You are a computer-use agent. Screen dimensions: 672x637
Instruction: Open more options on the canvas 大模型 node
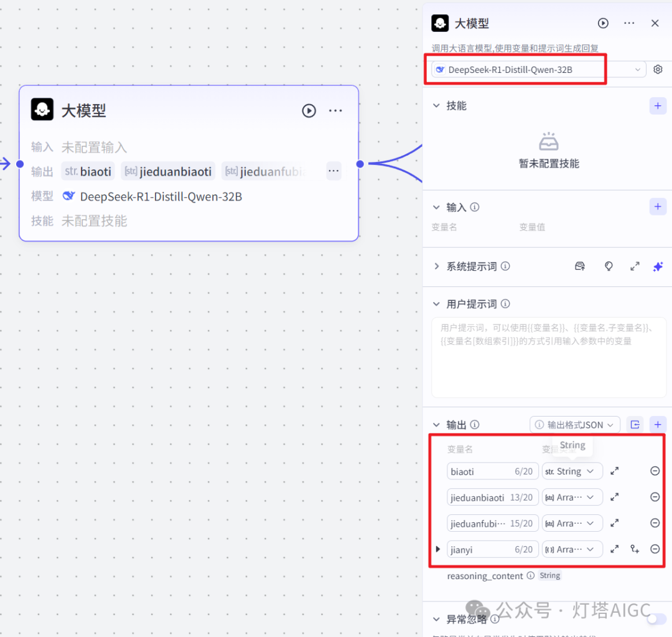point(335,111)
